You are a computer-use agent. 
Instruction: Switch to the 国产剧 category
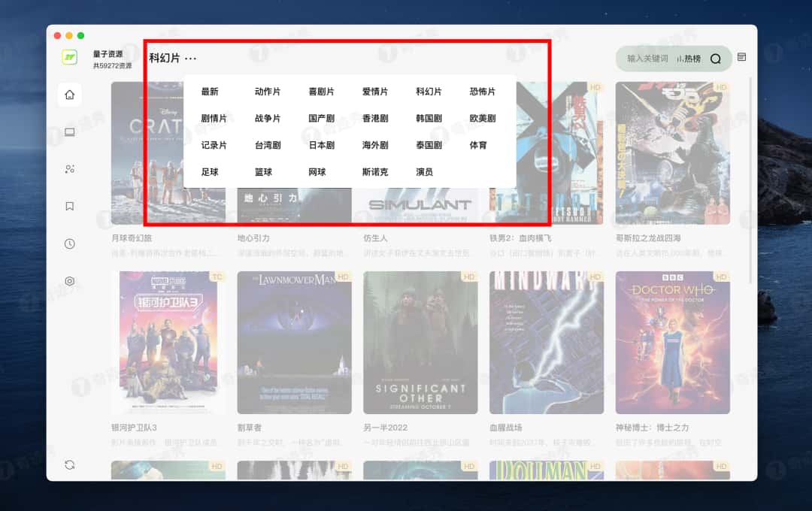321,119
